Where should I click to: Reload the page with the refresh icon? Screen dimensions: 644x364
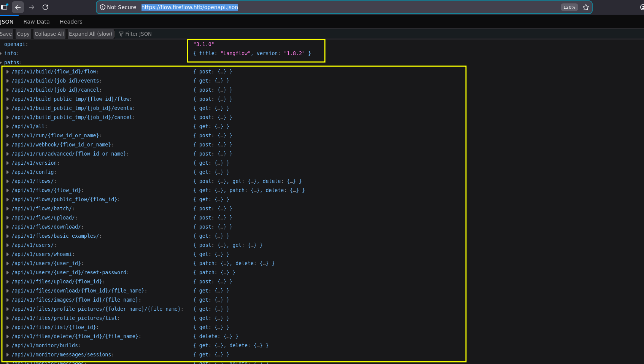click(45, 7)
